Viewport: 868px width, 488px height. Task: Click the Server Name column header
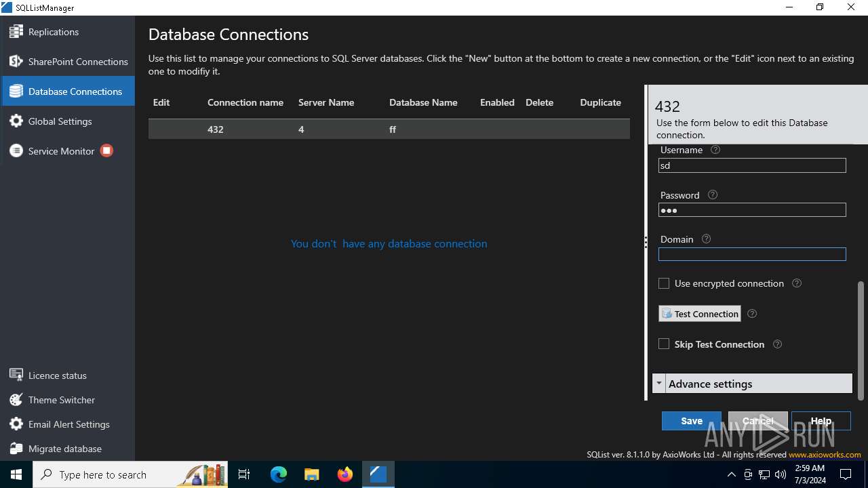(x=326, y=102)
